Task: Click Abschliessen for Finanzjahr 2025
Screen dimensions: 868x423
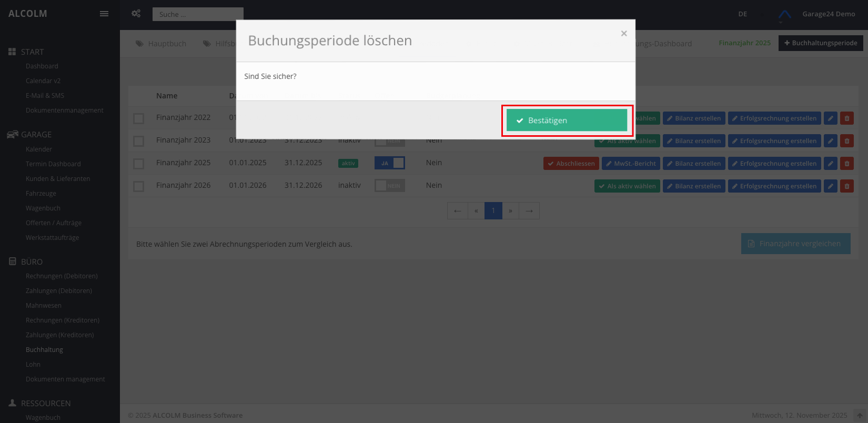Action: (571, 164)
